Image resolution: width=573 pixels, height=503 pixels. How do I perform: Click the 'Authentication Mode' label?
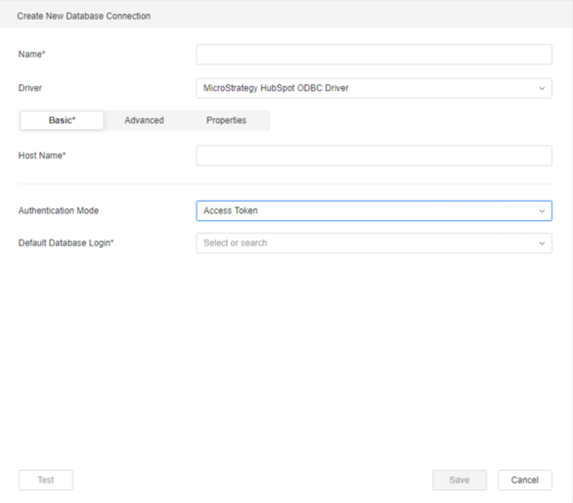(x=58, y=211)
